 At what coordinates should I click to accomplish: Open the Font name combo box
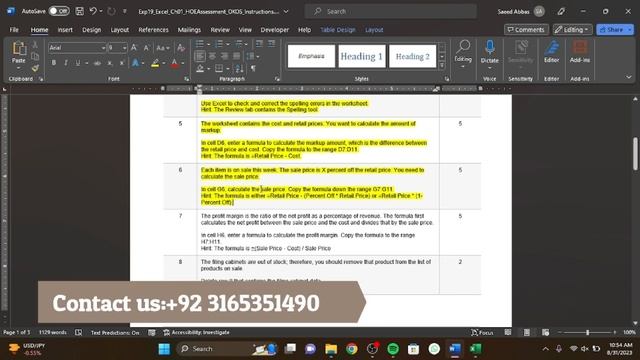[77, 48]
